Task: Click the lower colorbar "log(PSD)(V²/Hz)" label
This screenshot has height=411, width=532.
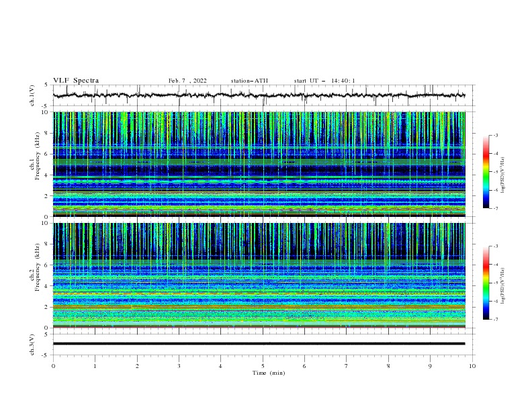Action: pos(503,286)
